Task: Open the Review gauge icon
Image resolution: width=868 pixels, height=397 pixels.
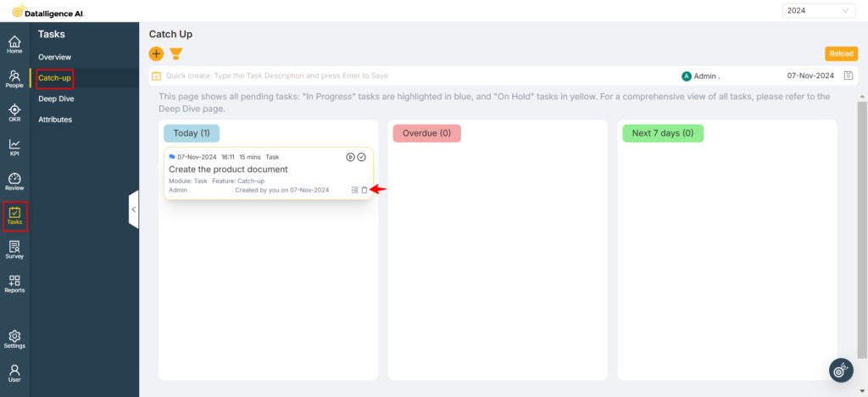Action: tap(14, 181)
